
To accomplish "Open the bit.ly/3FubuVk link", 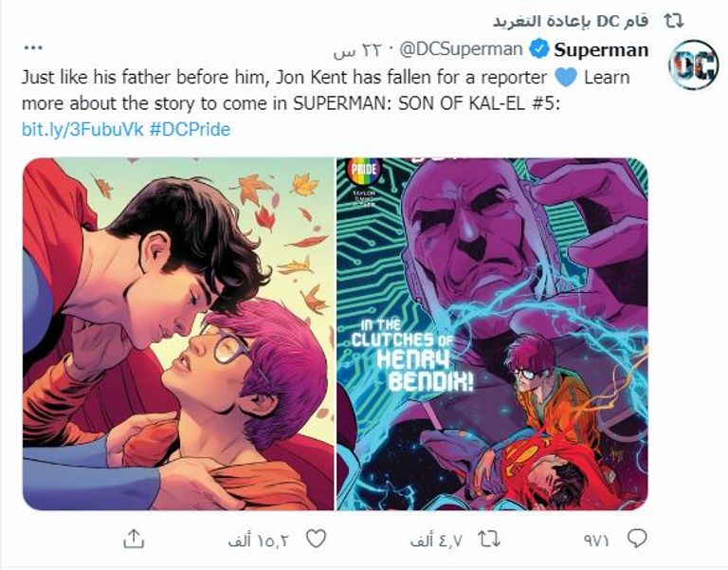I will click(x=82, y=128).
